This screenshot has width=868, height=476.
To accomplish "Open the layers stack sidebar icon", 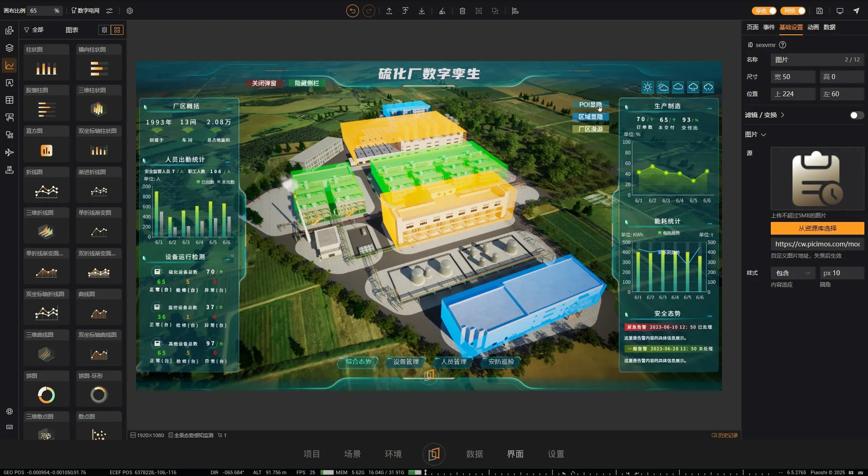I will [x=9, y=48].
